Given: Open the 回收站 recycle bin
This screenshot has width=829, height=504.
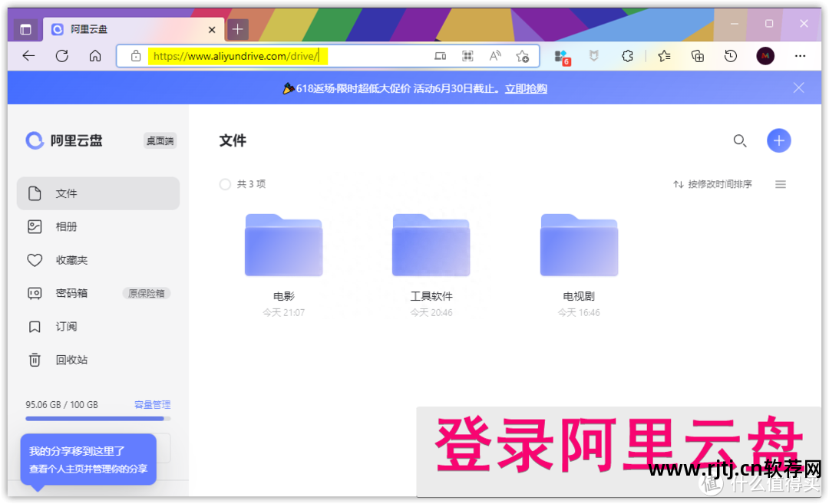Looking at the screenshot, I should tap(71, 360).
